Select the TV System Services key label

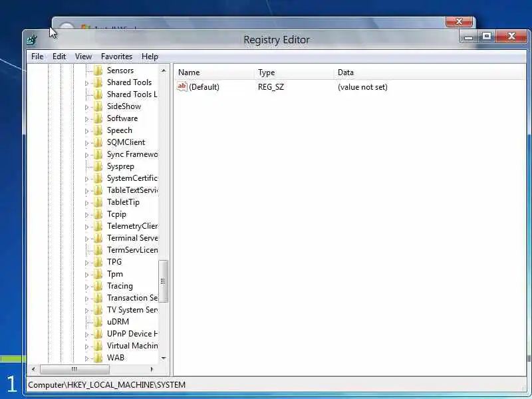tap(132, 310)
